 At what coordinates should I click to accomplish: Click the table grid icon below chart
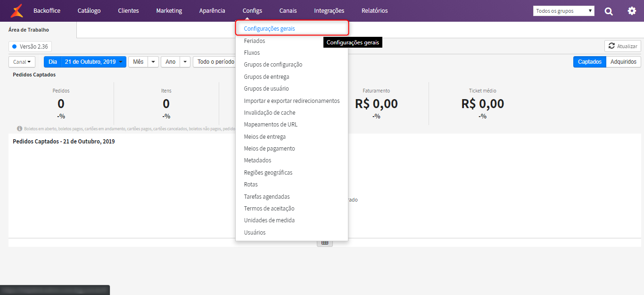(324, 243)
